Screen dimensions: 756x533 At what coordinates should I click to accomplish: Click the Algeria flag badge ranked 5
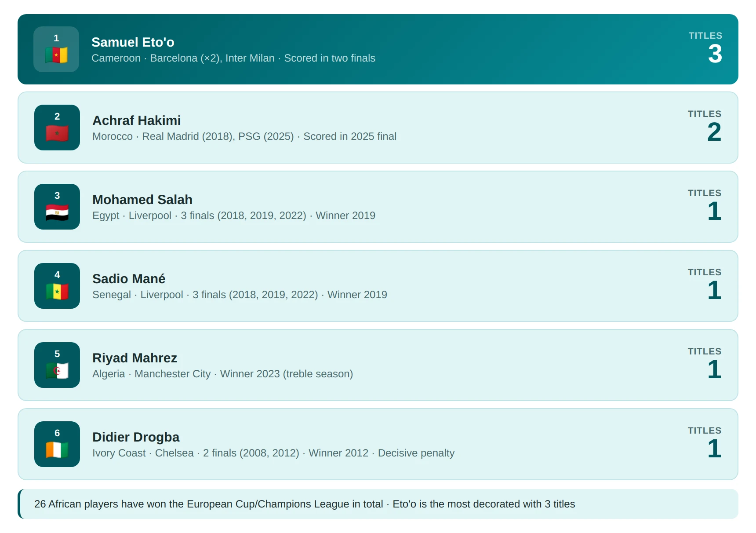tap(57, 365)
